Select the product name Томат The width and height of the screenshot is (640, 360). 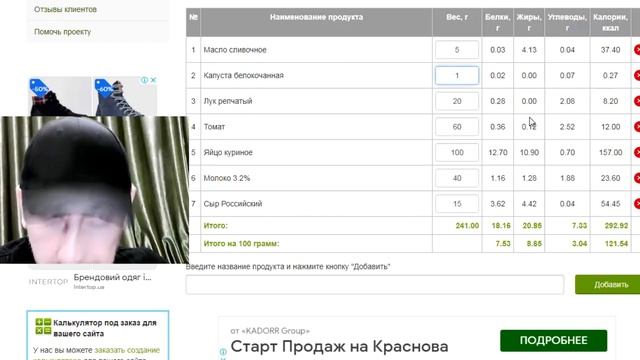[214, 127]
